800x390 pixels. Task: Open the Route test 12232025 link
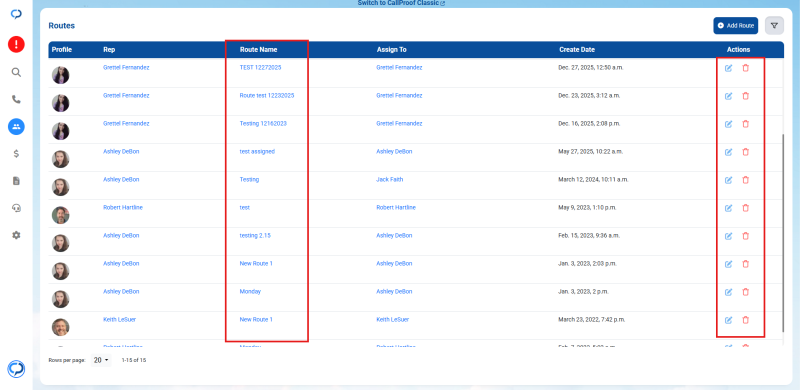click(267, 95)
